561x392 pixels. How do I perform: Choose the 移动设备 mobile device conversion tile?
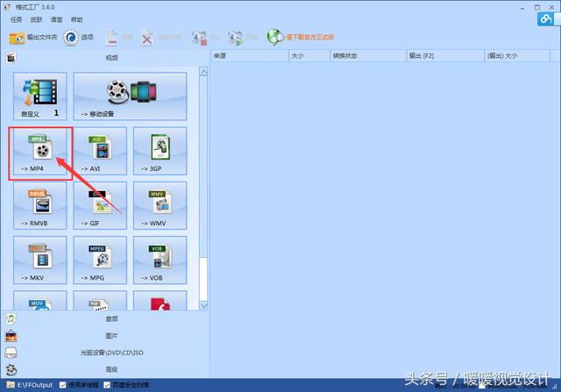coord(130,96)
